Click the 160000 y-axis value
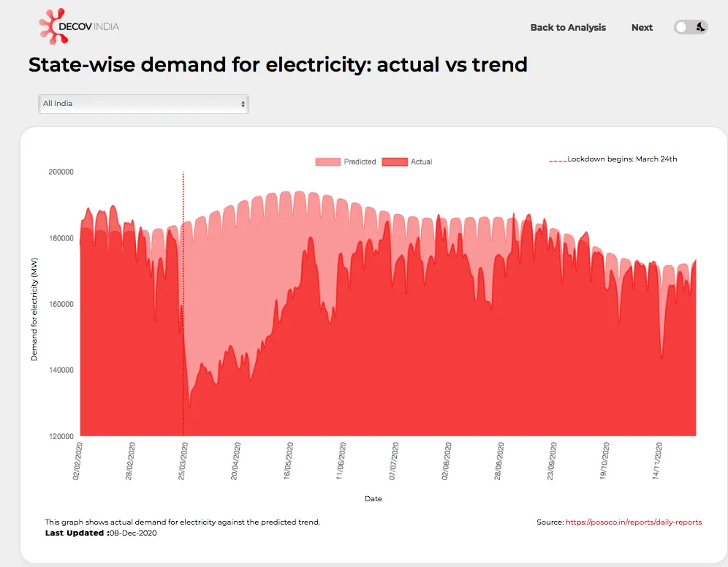 61,304
